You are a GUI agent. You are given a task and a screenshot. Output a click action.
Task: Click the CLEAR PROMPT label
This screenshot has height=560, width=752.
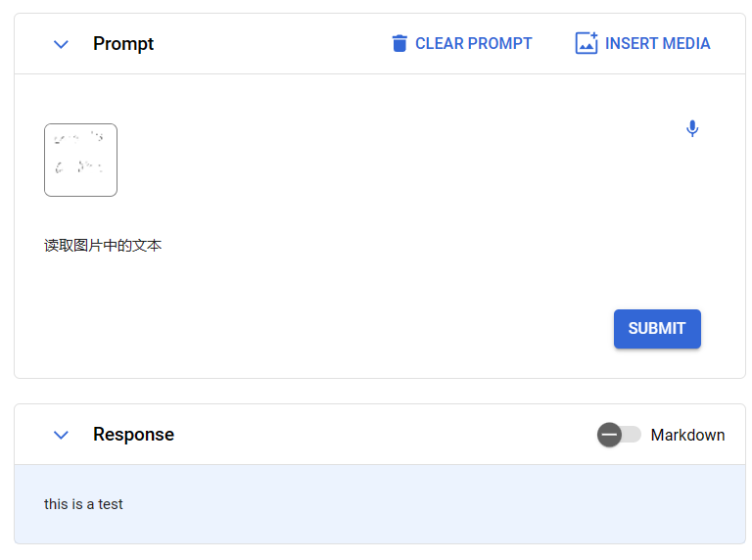[x=473, y=44]
